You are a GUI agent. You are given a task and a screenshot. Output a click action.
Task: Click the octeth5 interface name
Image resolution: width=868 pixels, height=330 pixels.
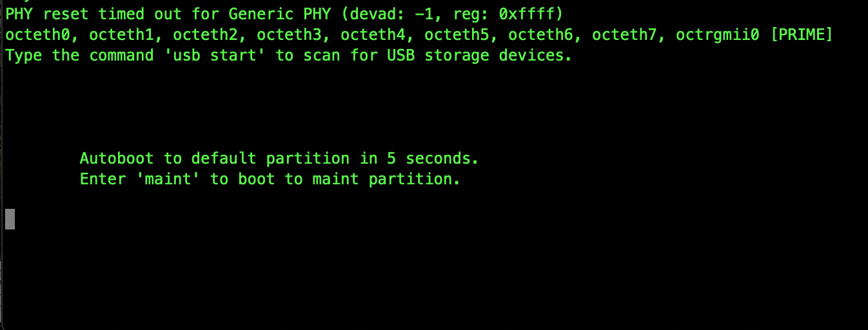(x=457, y=35)
